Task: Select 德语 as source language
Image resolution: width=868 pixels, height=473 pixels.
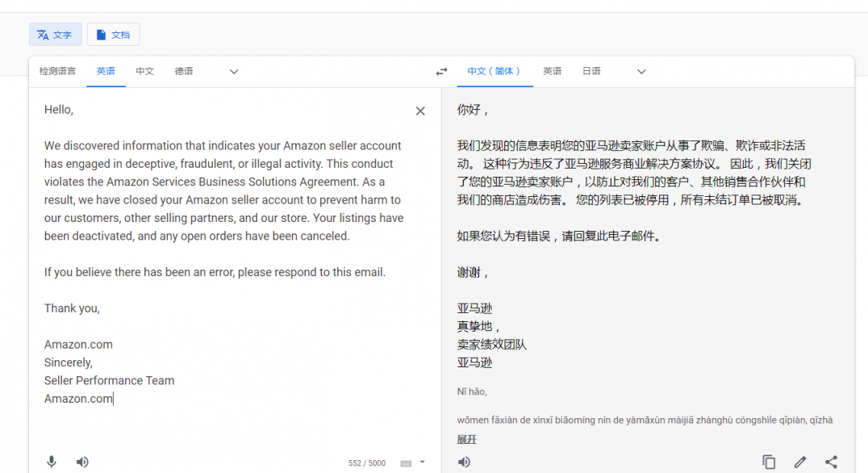Action: click(x=184, y=71)
